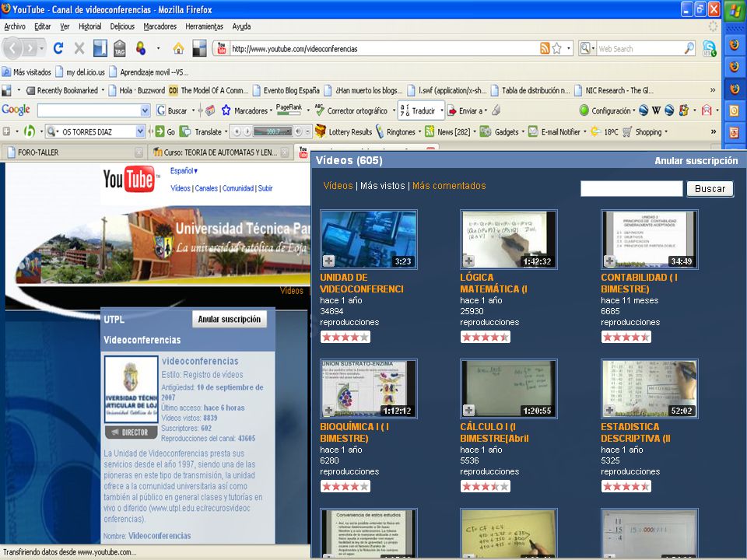Click the Enviar a toolbar button

pos(465,110)
